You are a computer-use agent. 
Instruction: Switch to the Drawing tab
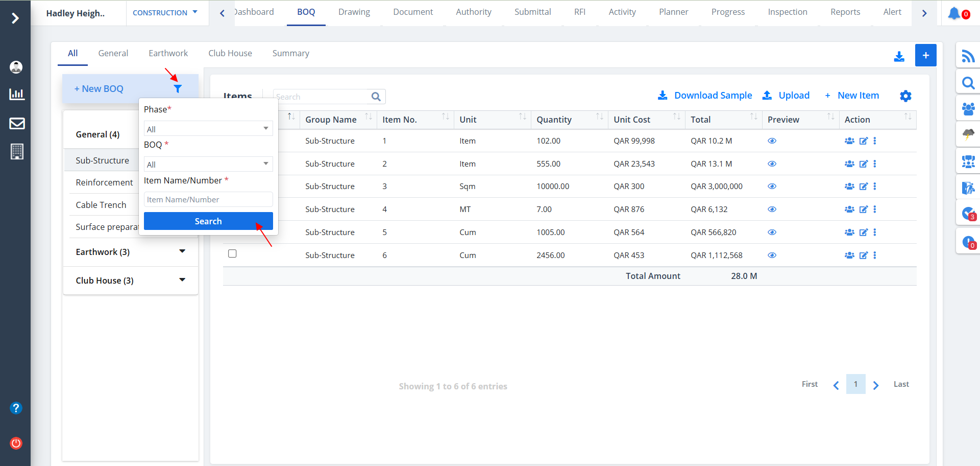pyautogui.click(x=354, y=12)
